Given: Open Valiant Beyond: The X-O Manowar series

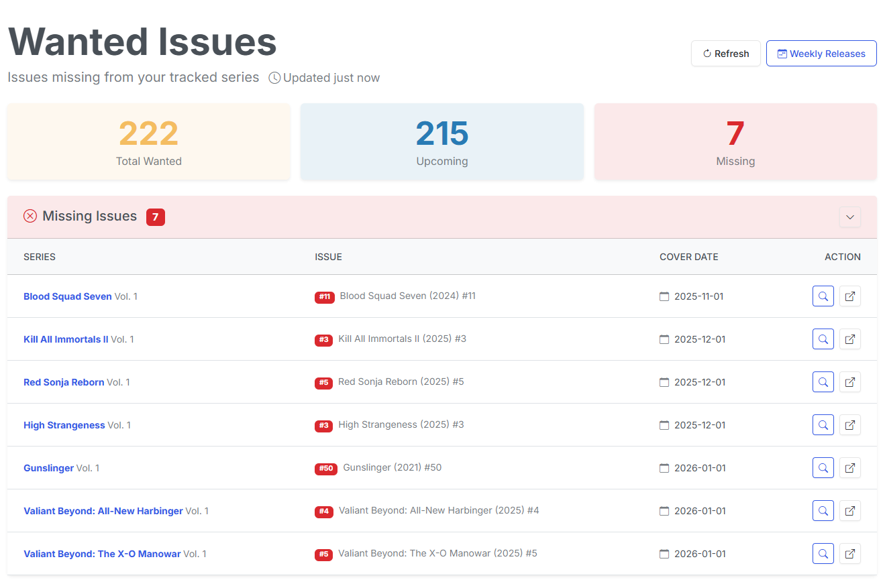Looking at the screenshot, I should 102,554.
